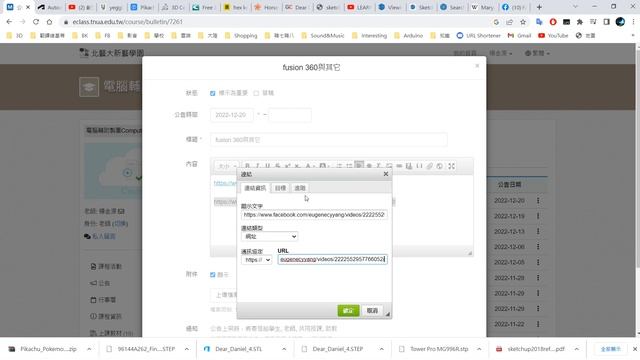Click the empty end date field
640x360 pixels.
coord(290,115)
